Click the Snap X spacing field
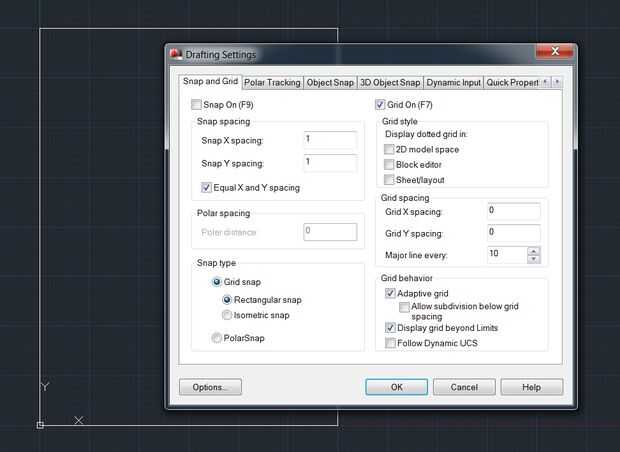The height and width of the screenshot is (452, 620). click(330, 140)
